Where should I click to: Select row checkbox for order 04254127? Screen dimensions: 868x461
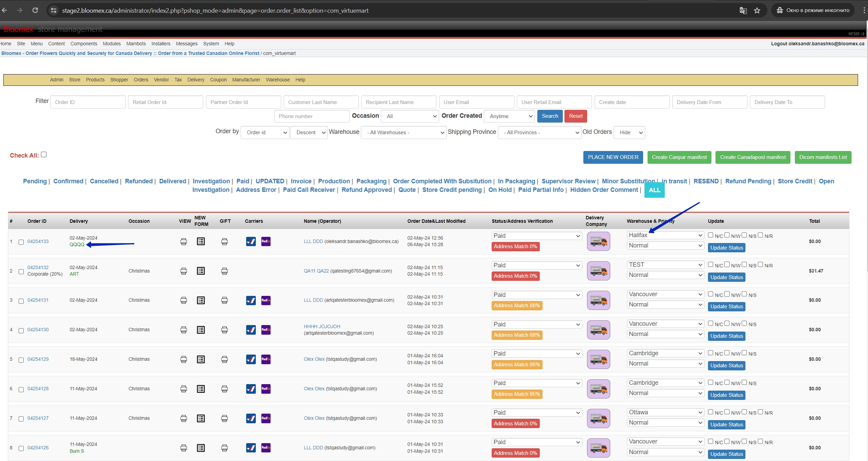(x=21, y=419)
